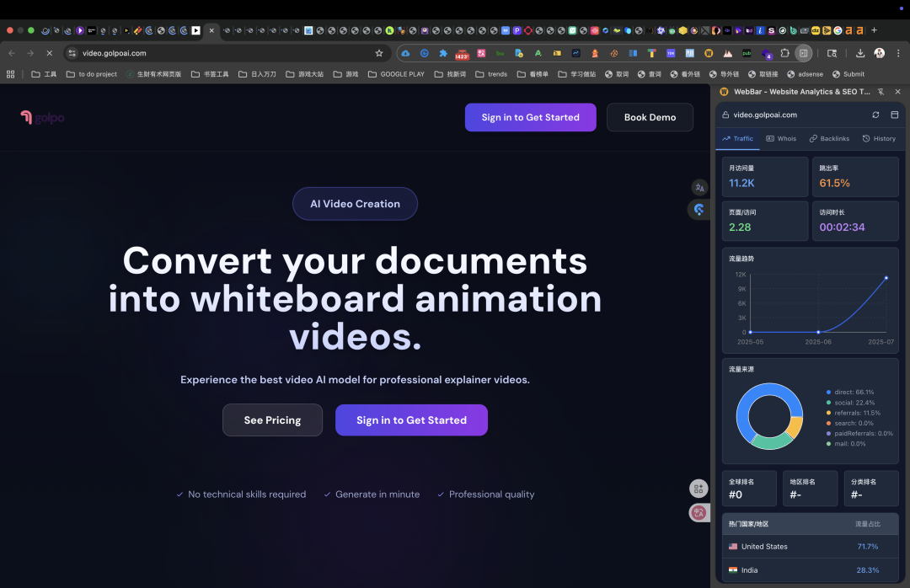Viewport: 910px width, 588px height.
Task: Click the header Sign in to Get Started button
Action: click(531, 117)
